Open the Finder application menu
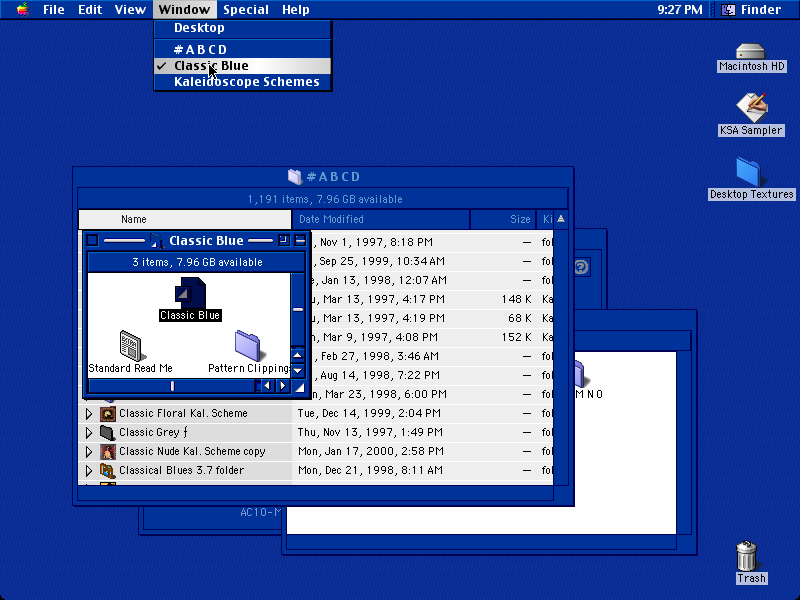This screenshot has height=600, width=800. coord(751,10)
